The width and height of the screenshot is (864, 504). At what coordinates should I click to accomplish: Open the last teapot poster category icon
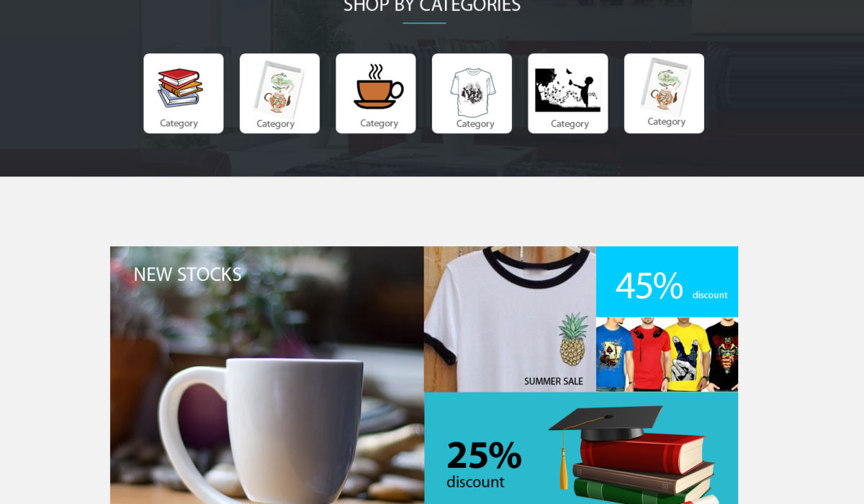click(665, 86)
